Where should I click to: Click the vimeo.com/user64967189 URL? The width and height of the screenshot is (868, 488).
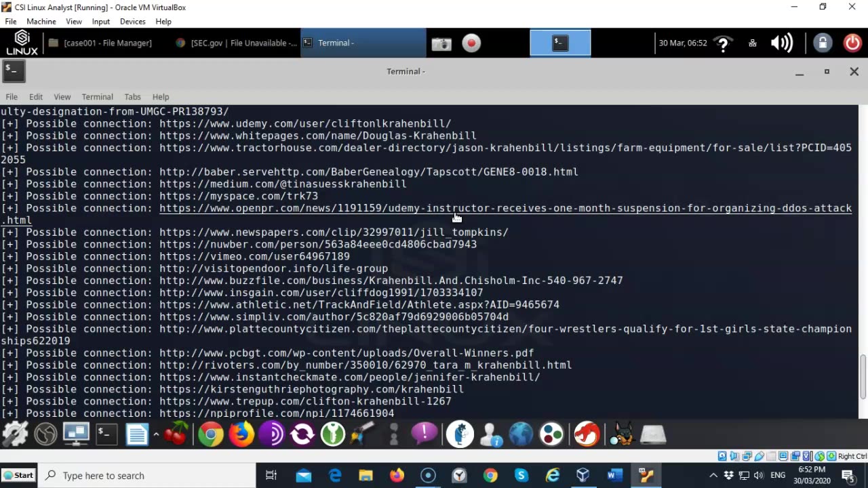[254, 256]
